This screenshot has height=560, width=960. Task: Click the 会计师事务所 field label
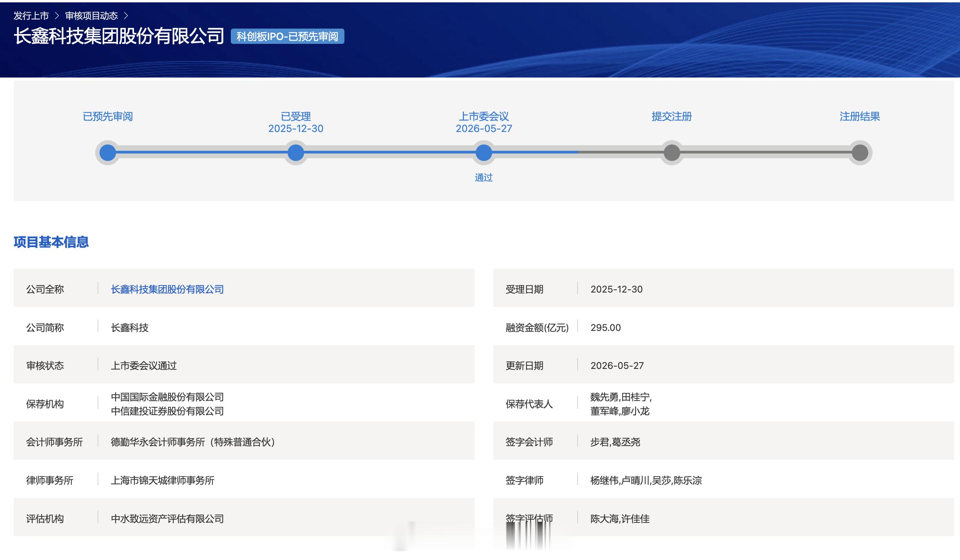click(x=54, y=442)
